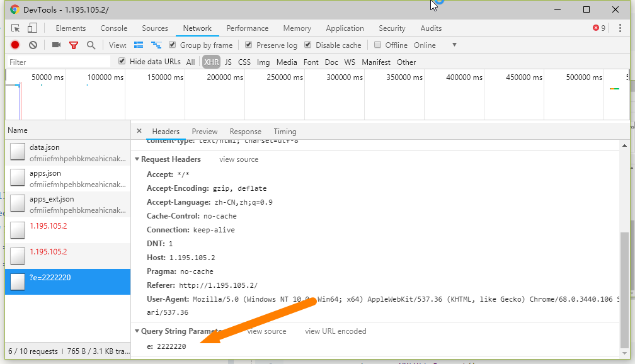The height and width of the screenshot is (364, 635).
Task: Clear the network log icon
Action: [33, 45]
